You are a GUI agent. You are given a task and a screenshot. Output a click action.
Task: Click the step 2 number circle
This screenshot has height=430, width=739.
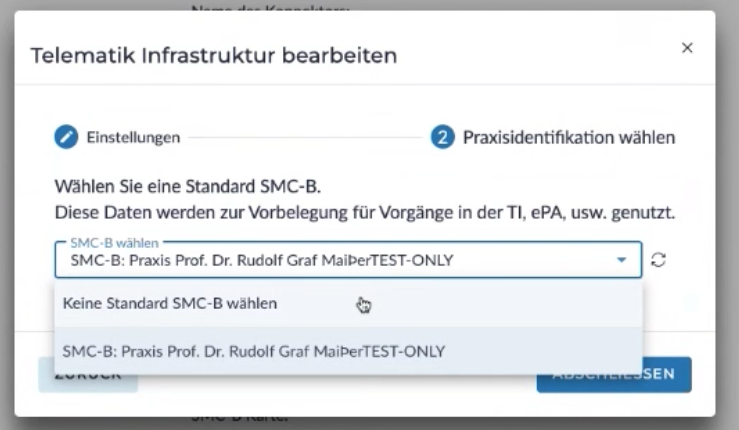coord(443,137)
